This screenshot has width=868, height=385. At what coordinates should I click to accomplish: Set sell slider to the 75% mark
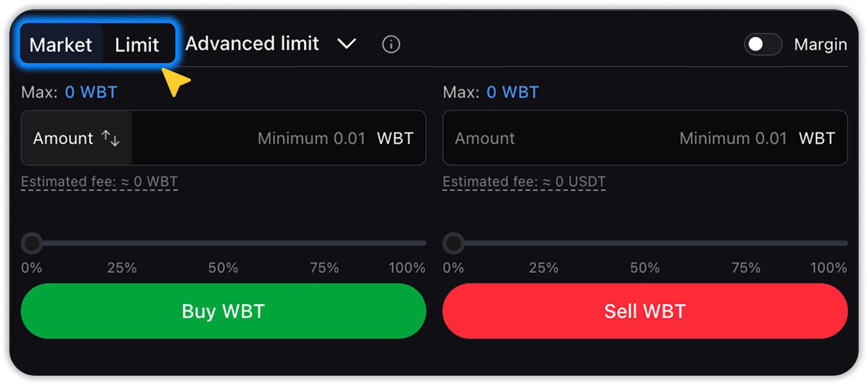click(x=746, y=243)
